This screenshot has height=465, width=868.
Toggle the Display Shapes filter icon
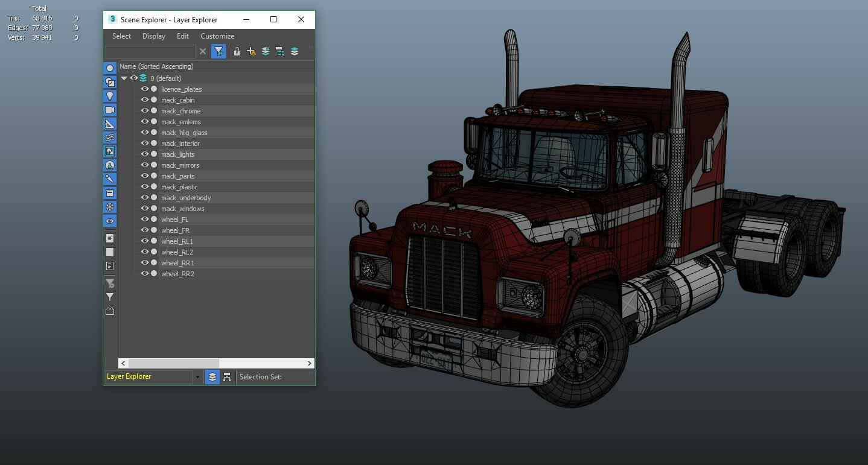tap(110, 82)
